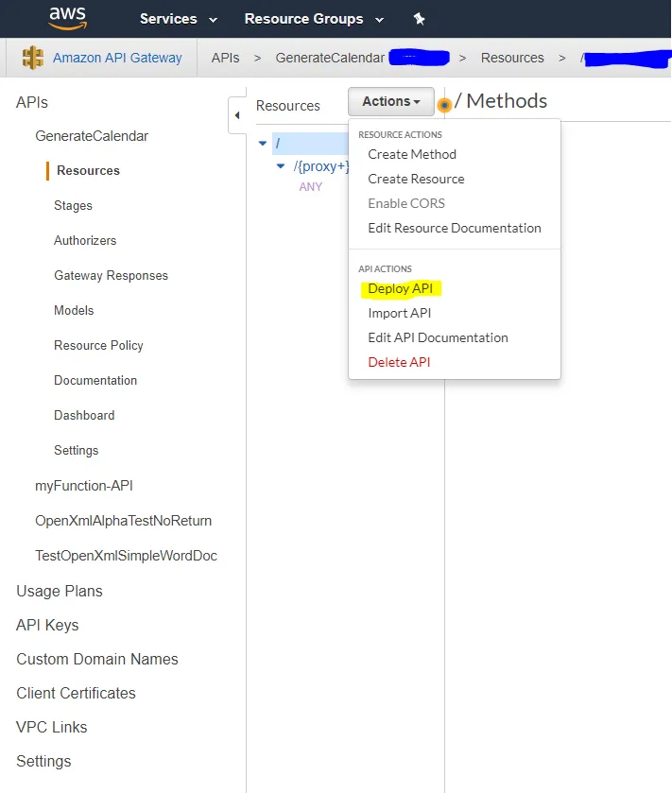Click Enable CORS menu item
This screenshot has height=793, width=672.
click(x=406, y=203)
